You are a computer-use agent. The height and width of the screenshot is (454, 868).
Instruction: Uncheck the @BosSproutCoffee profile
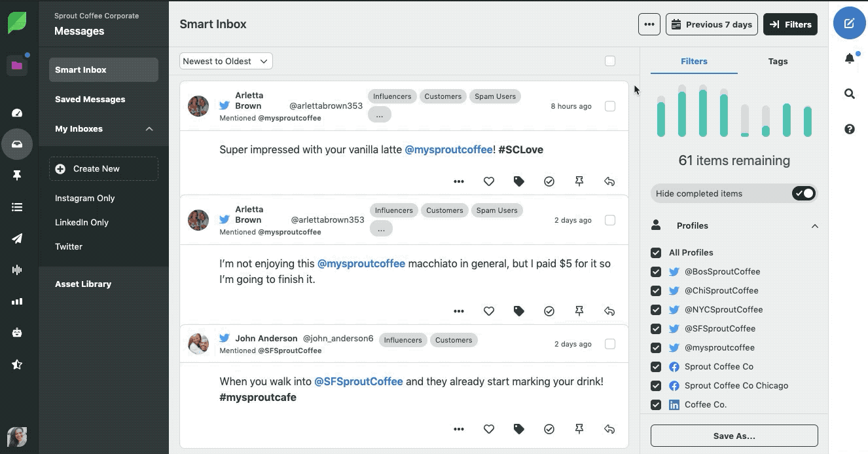pos(656,271)
